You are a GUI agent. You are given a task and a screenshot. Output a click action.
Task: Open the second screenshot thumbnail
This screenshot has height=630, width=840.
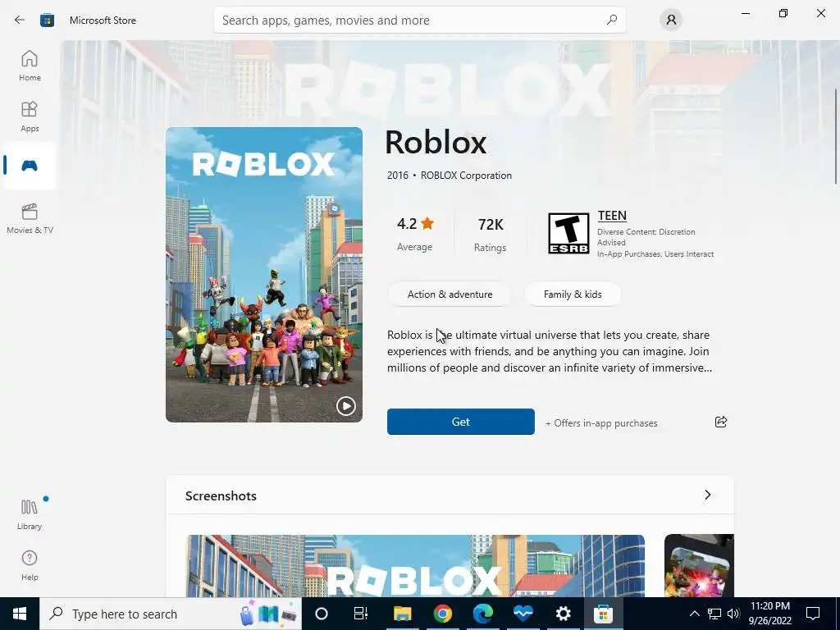699,566
